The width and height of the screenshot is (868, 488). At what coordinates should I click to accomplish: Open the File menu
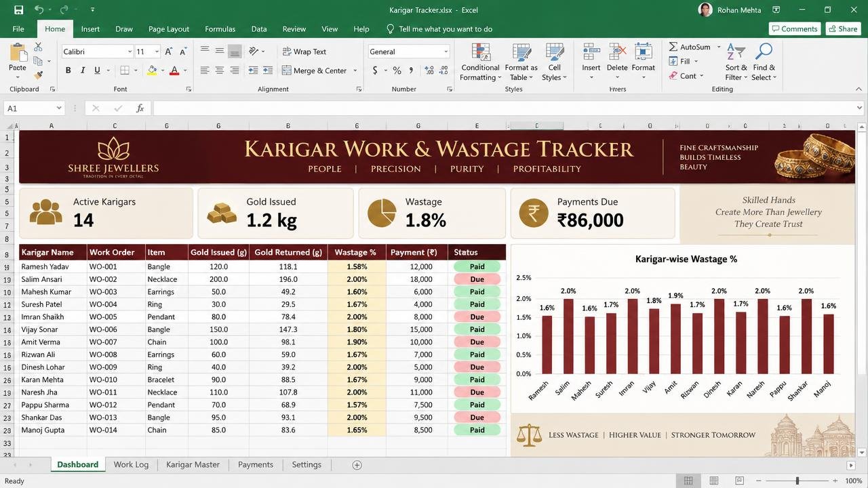click(18, 29)
